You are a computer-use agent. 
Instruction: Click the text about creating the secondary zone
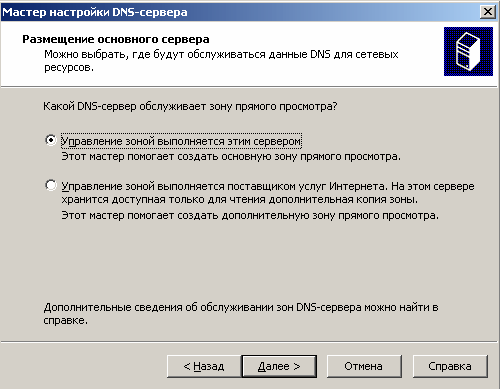pyautogui.click(x=250, y=215)
